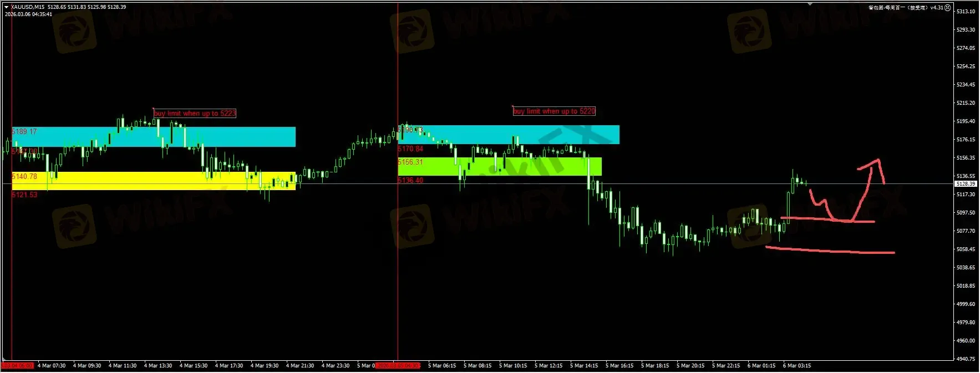Select the cyan zone rectangle labeled 5190.73
Image resolution: width=980 pixels, height=373 pixels.
click(509, 135)
